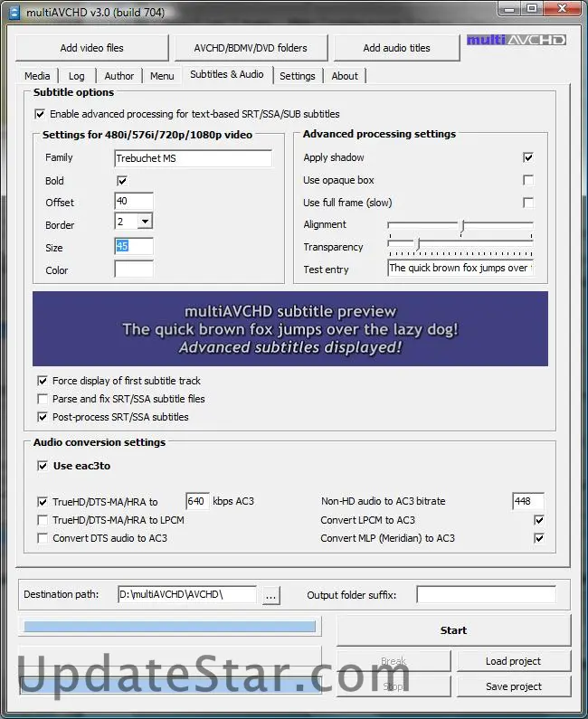Click the Alignment slider handle

tap(462, 227)
